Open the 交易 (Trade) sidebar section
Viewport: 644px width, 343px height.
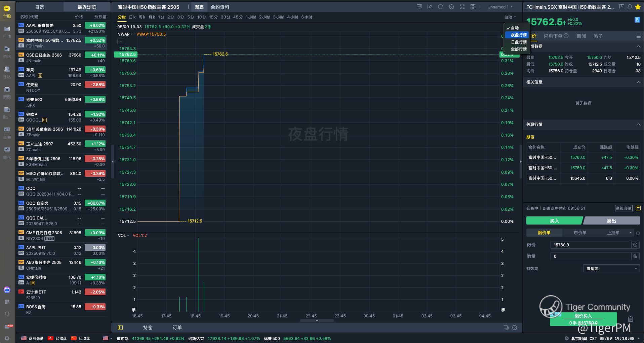tap(7, 133)
